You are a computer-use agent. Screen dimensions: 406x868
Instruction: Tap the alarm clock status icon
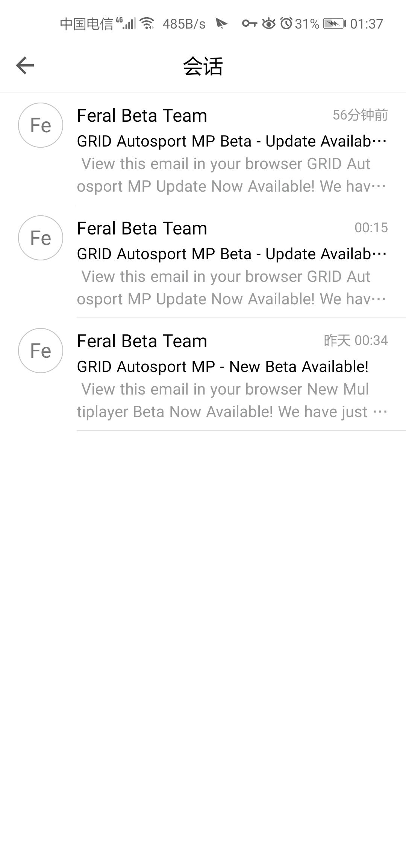point(286,24)
